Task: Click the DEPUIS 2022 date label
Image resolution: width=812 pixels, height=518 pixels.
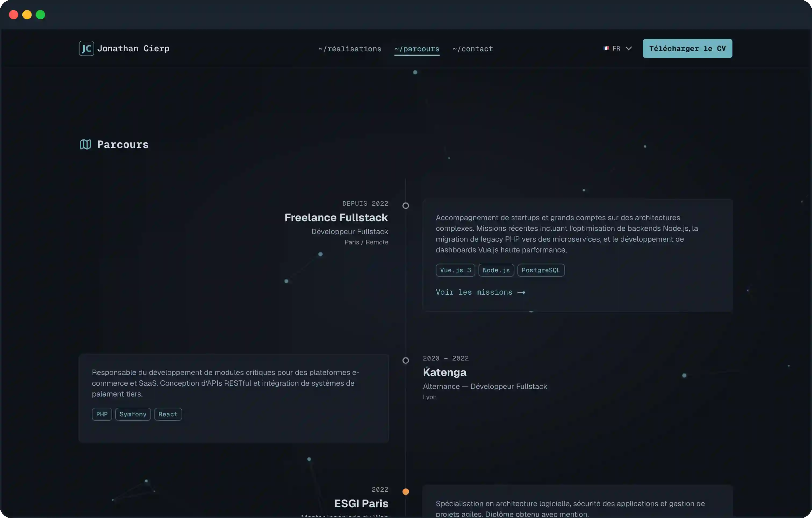Action: [x=365, y=203]
